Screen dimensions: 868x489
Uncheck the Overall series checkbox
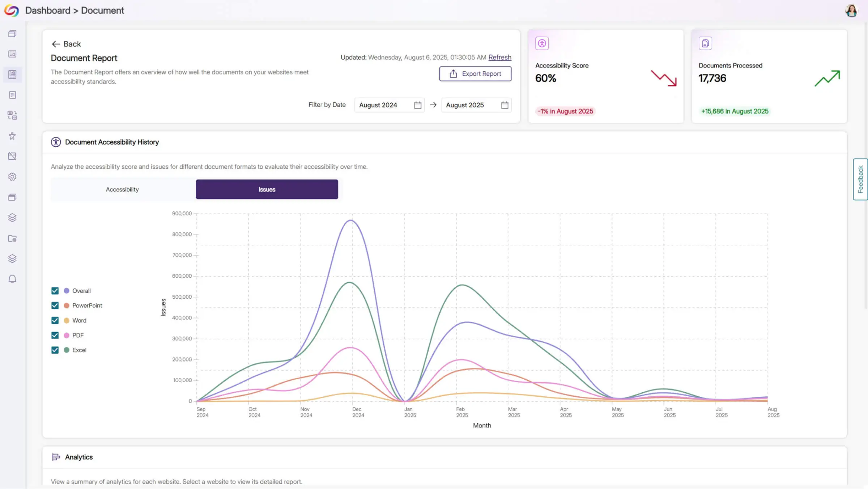click(55, 291)
